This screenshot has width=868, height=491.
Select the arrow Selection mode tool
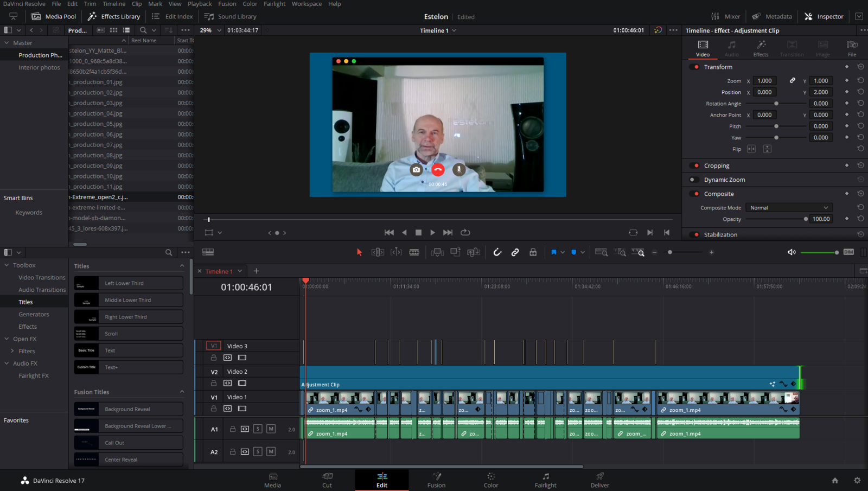point(359,252)
